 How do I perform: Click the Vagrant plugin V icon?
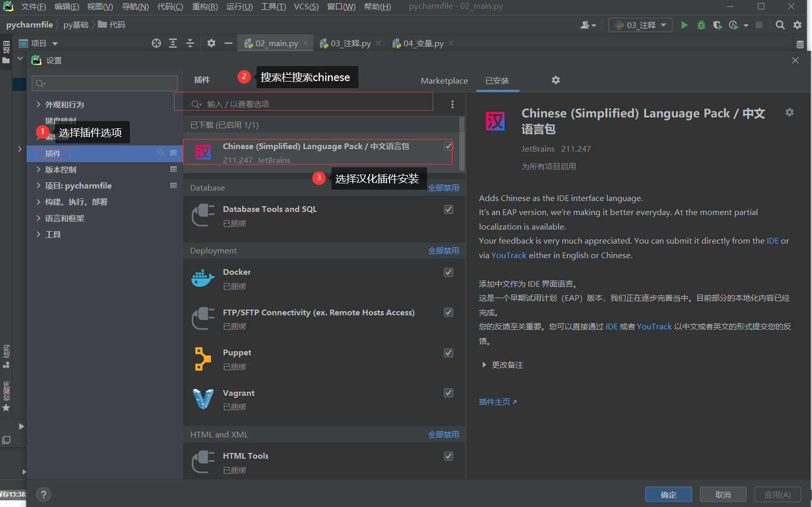203,399
